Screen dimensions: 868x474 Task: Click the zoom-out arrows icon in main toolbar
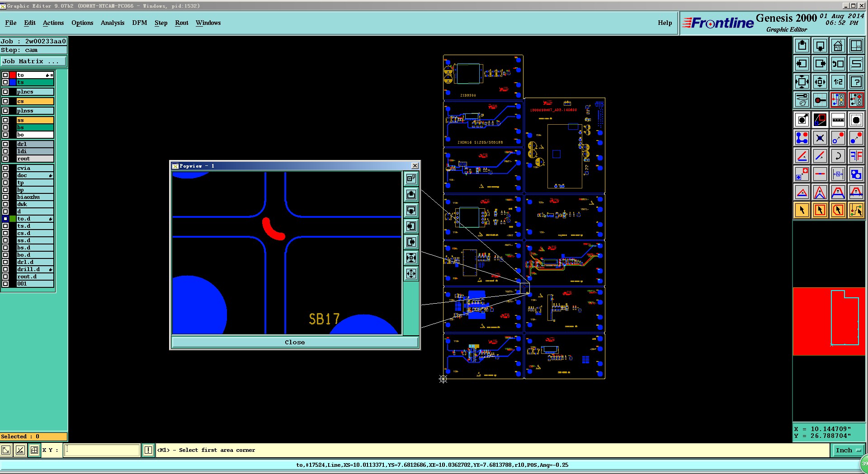point(820,82)
